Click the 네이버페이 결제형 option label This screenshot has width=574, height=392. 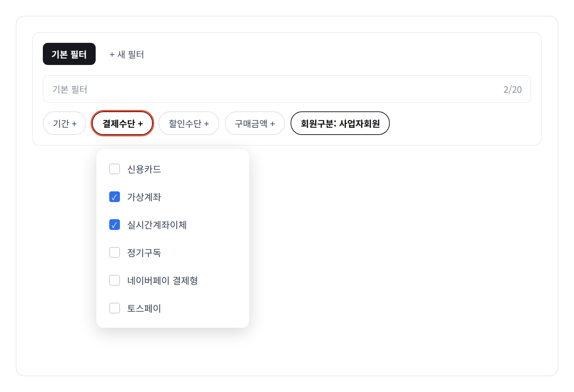162,280
